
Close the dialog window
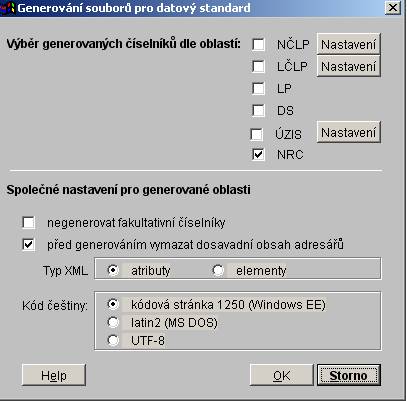[x=393, y=7]
